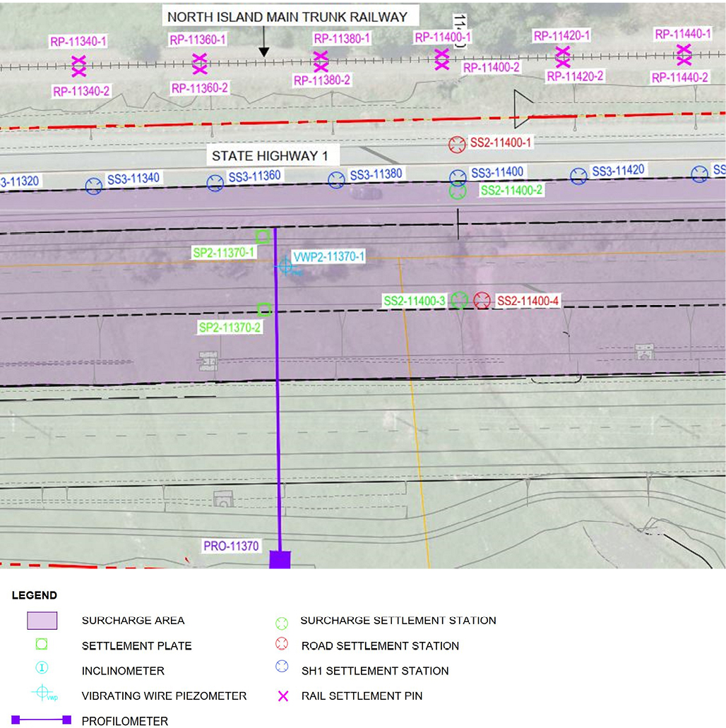Click the Surcharge Area purple legend swatch

tap(42, 621)
